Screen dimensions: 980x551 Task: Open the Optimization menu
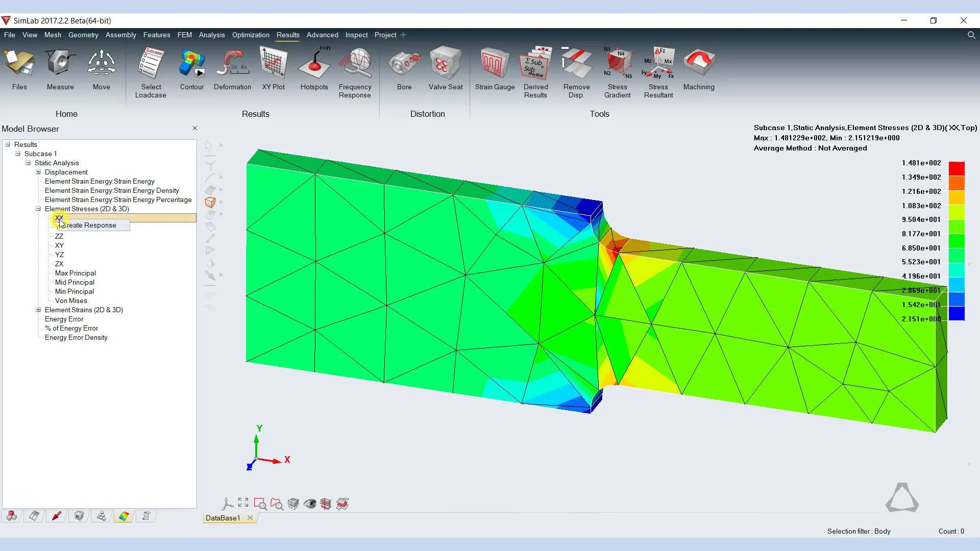point(250,35)
